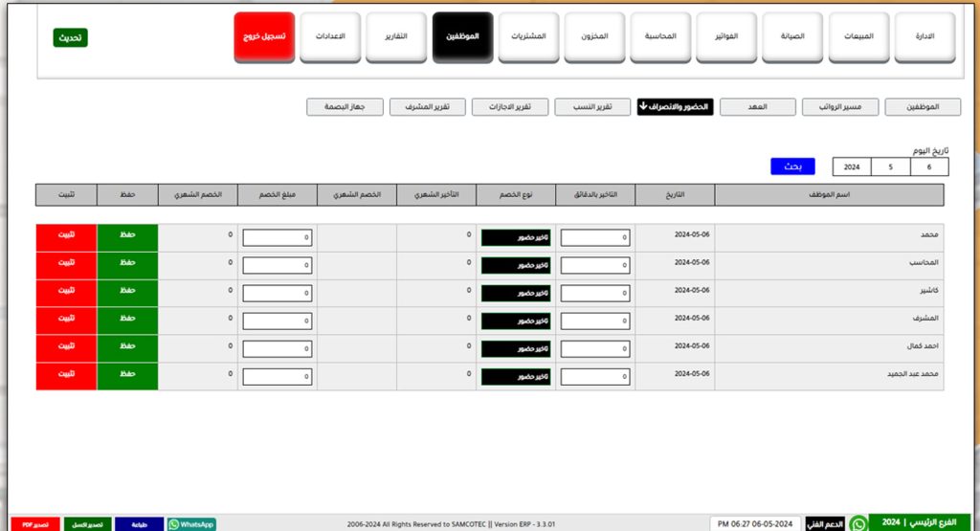Click the delay minutes field for المشرف
Image resolution: width=980 pixels, height=531 pixels.
tap(594, 321)
